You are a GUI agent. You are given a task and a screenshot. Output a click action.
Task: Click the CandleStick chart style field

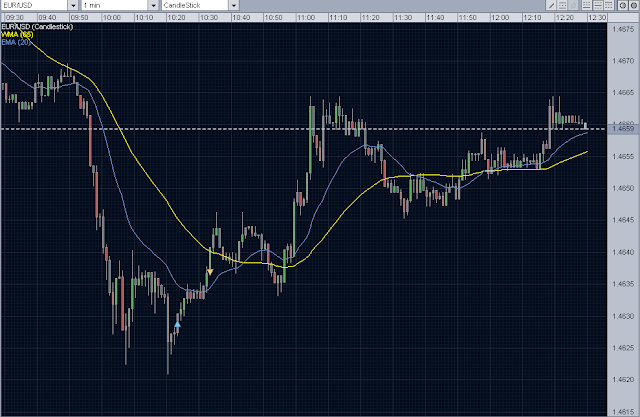point(195,5)
